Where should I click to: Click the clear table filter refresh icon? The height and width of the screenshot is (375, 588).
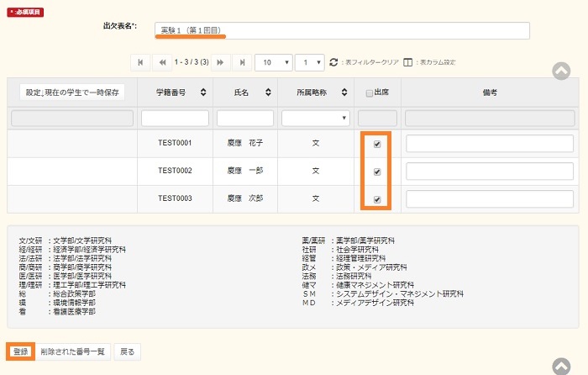[333, 62]
